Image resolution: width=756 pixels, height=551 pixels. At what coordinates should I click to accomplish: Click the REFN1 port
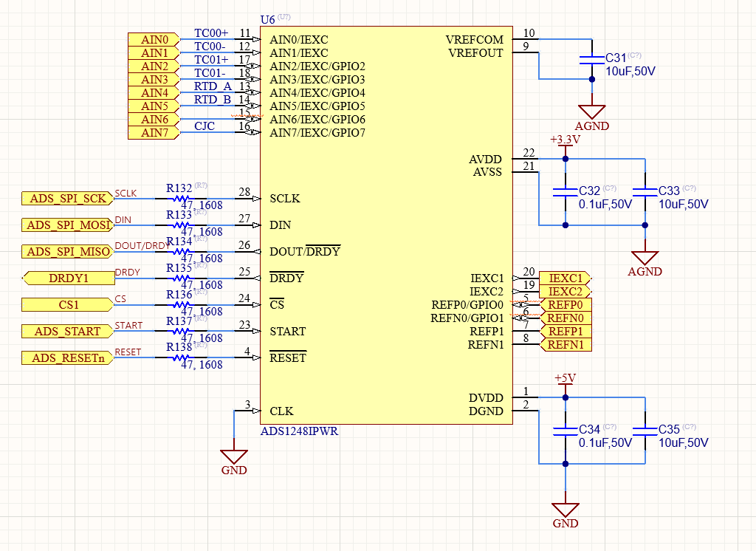(x=565, y=344)
